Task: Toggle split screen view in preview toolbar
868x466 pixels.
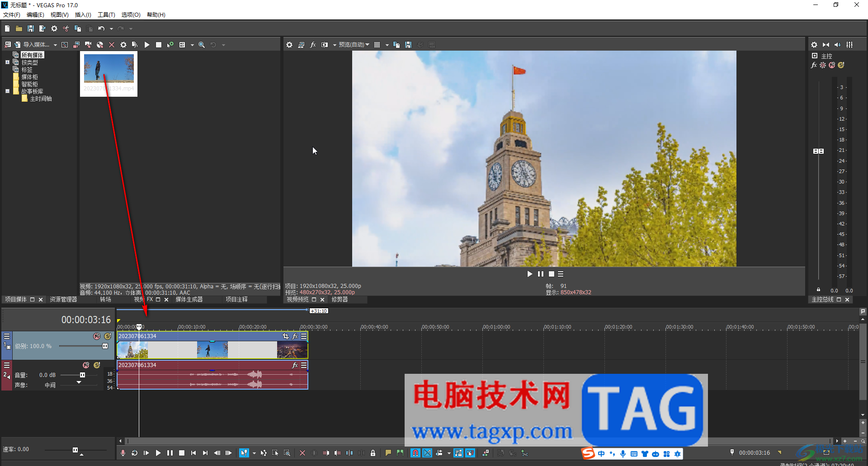Action: tap(325, 45)
